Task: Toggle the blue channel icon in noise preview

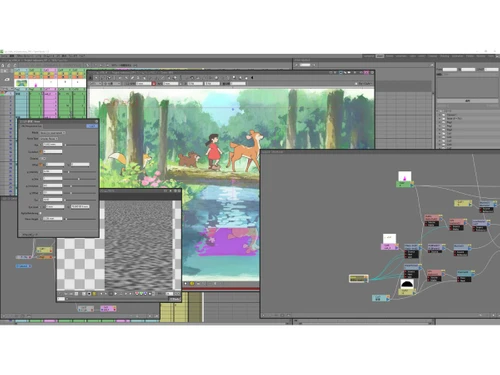Action: (145, 294)
